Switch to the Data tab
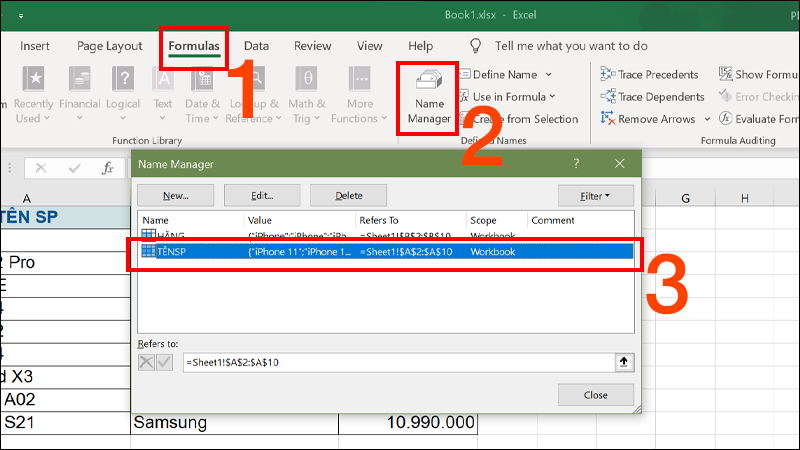 [256, 46]
